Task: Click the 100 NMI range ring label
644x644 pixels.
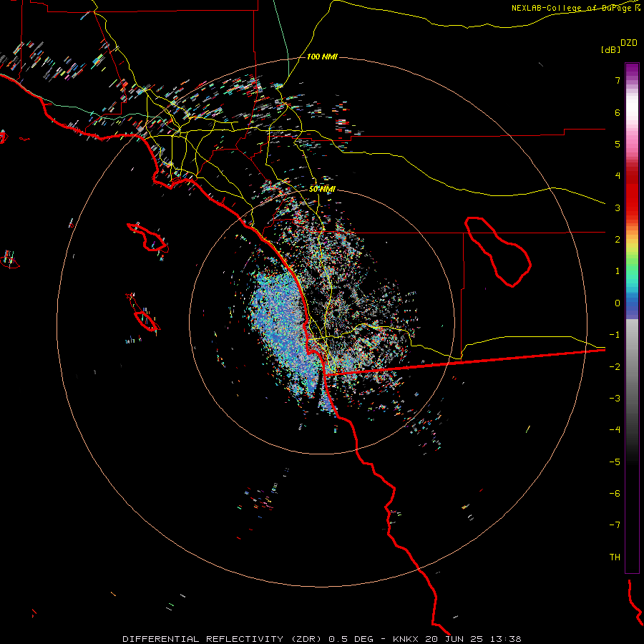Action: click(x=322, y=57)
